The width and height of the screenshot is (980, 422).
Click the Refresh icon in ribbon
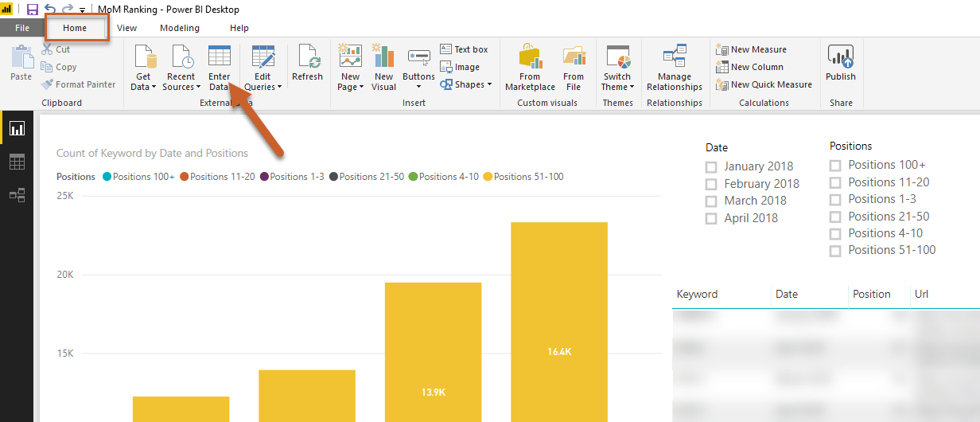(307, 58)
